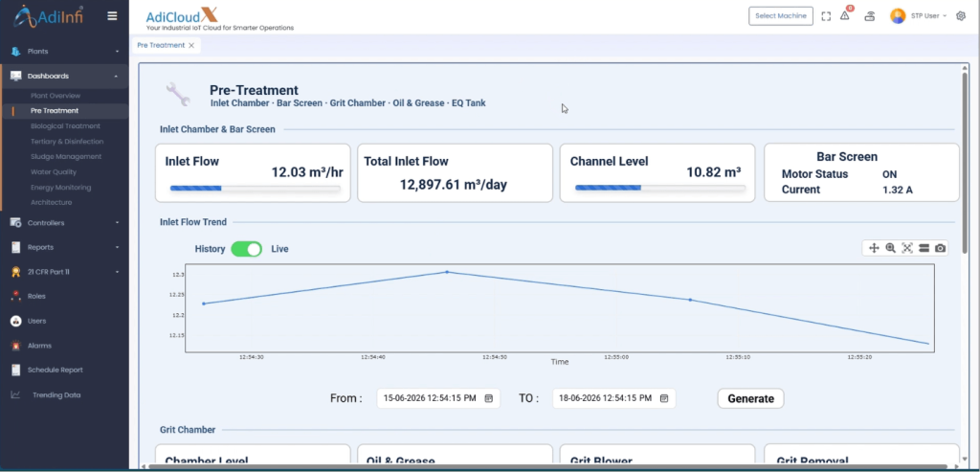Click the '1.32 A' current value

[x=898, y=191]
